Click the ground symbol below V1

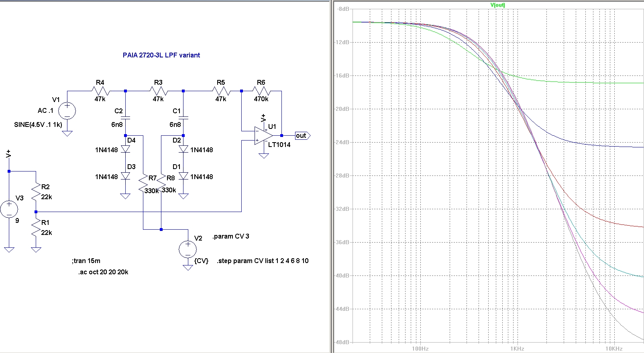(67, 133)
